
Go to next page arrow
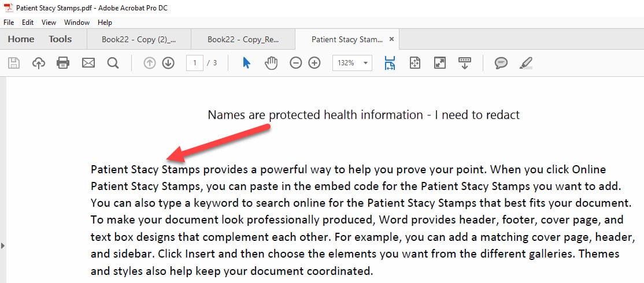click(168, 63)
